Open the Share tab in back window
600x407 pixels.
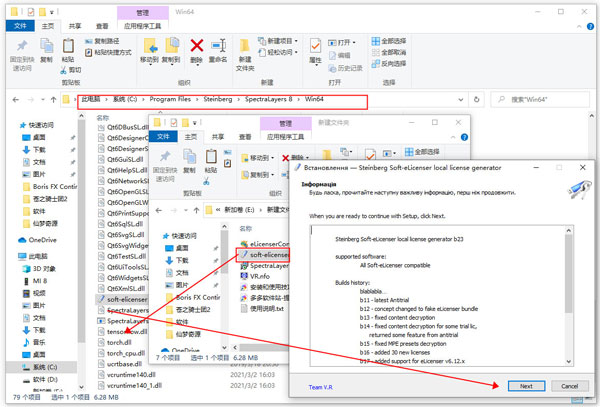coord(75,26)
